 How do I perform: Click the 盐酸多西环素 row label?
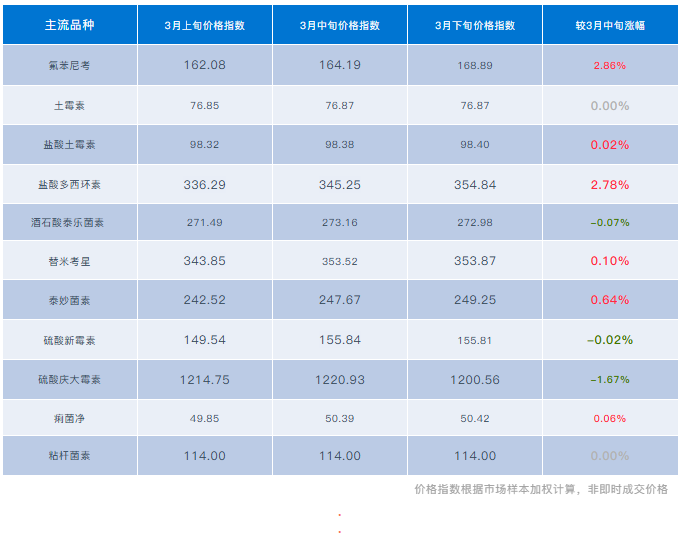coord(68,184)
